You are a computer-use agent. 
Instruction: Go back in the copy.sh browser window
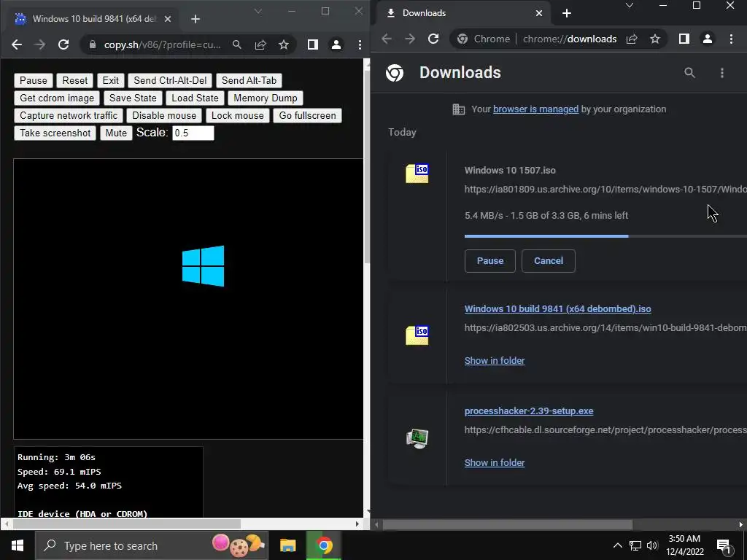(17, 44)
